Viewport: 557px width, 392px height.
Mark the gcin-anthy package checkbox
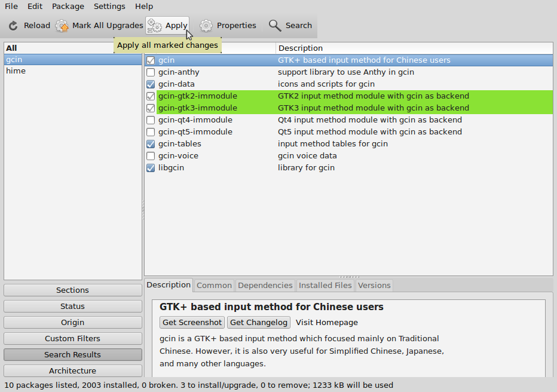(151, 72)
